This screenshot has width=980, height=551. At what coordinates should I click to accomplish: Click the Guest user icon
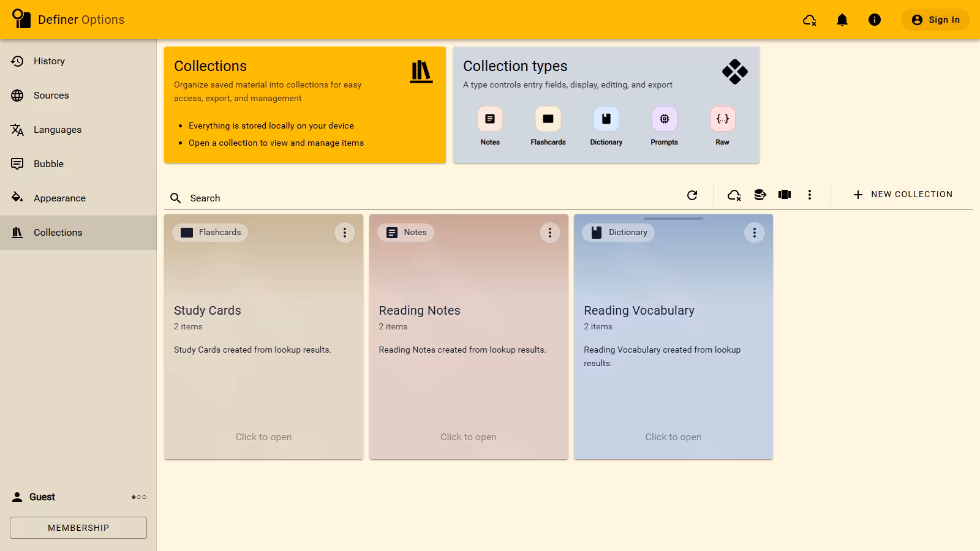coord(17,497)
